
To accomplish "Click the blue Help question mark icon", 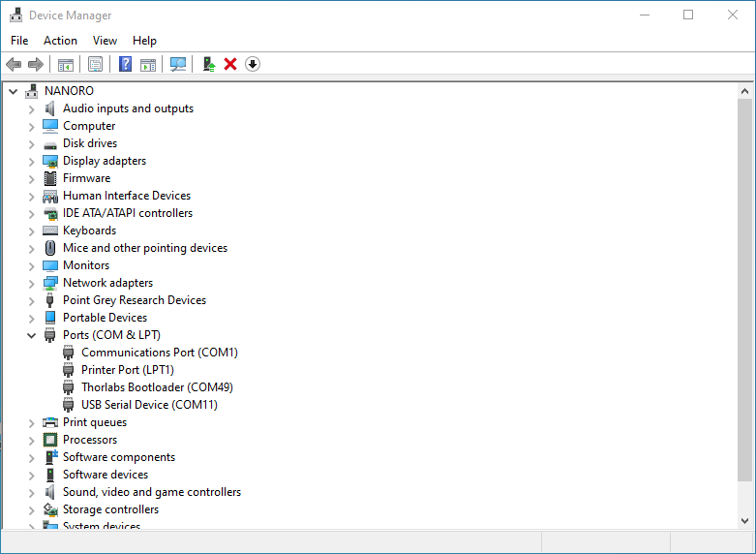I will (125, 64).
